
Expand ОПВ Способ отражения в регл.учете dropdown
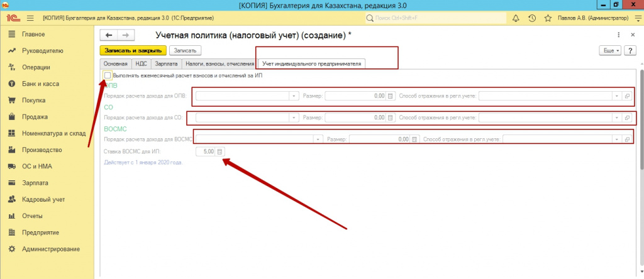click(x=617, y=96)
